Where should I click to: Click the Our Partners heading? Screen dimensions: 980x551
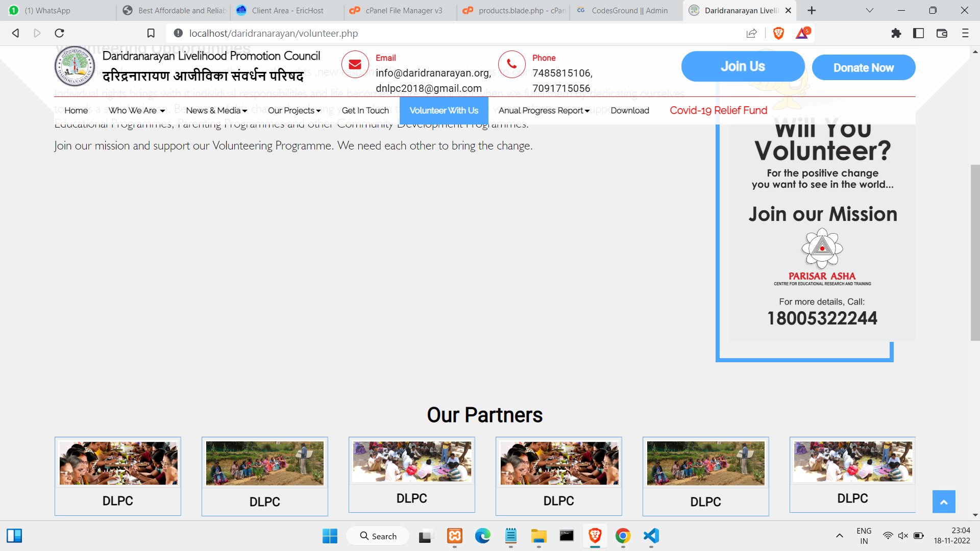pos(484,415)
